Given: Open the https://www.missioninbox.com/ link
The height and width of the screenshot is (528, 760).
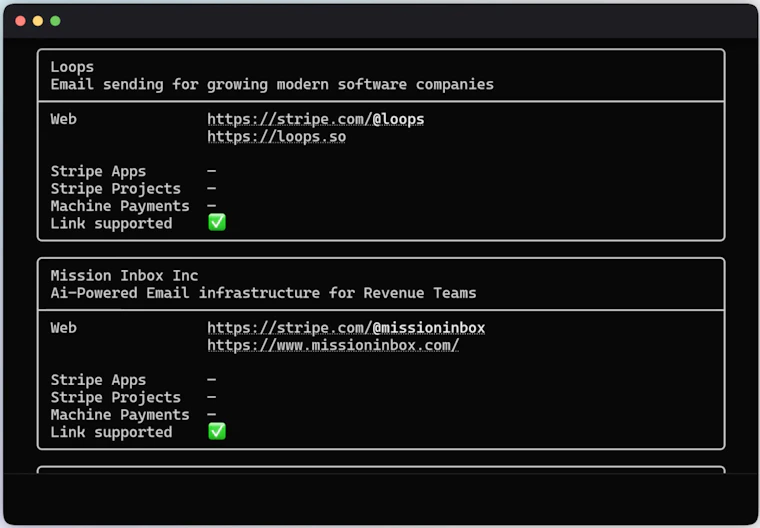Looking at the screenshot, I should point(333,345).
